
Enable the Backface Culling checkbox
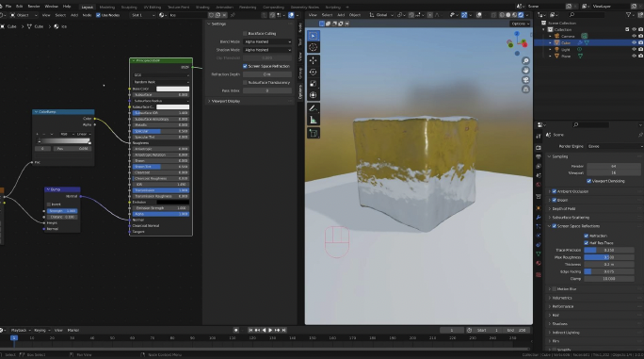pos(245,33)
